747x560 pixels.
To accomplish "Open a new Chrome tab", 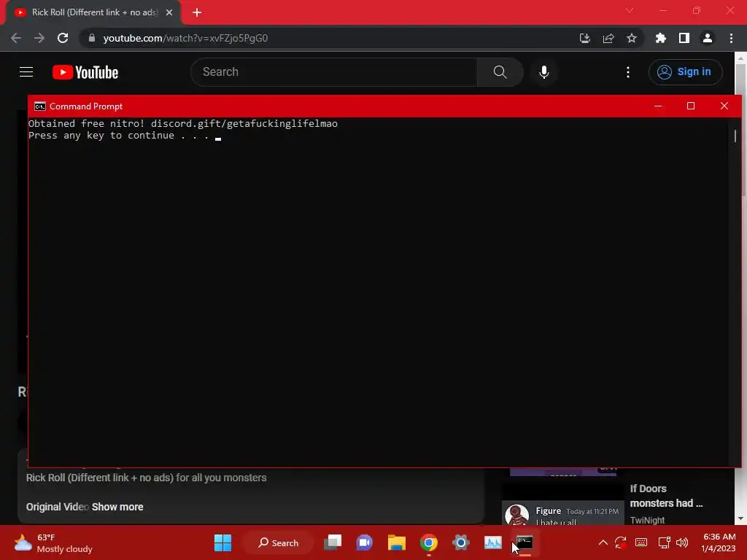I will coord(197,12).
